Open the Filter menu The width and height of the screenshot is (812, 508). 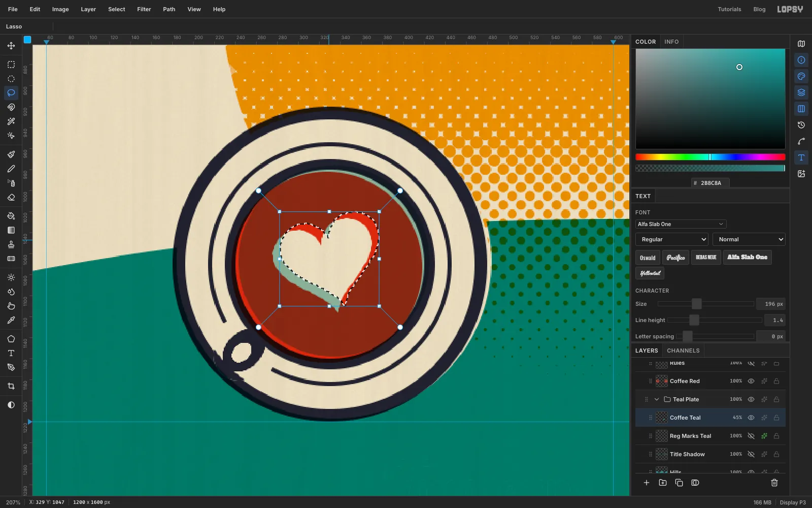point(144,9)
